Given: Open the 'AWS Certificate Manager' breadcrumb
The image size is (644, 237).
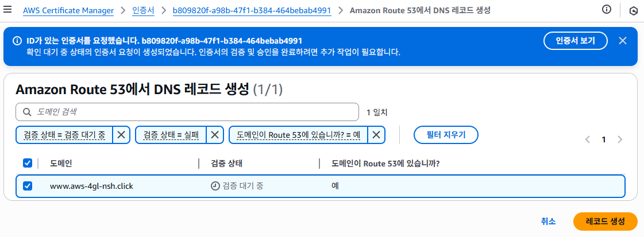Looking at the screenshot, I should point(68,11).
